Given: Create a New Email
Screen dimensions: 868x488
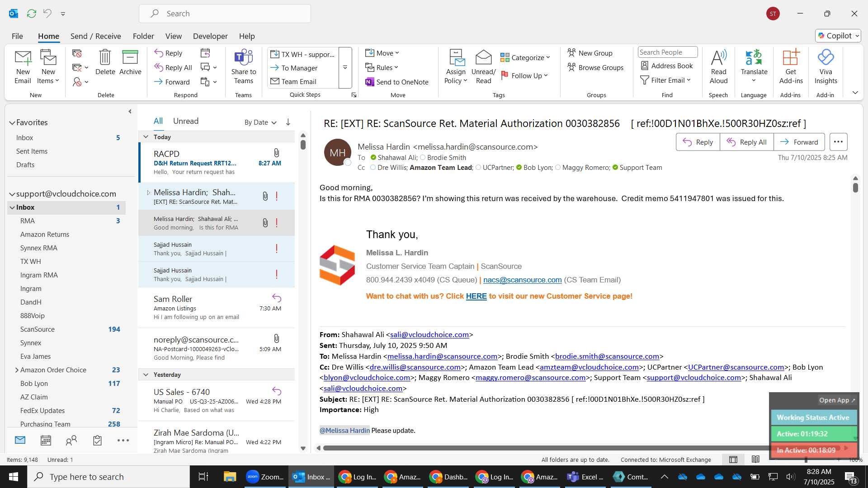Looking at the screenshot, I should coord(23,66).
